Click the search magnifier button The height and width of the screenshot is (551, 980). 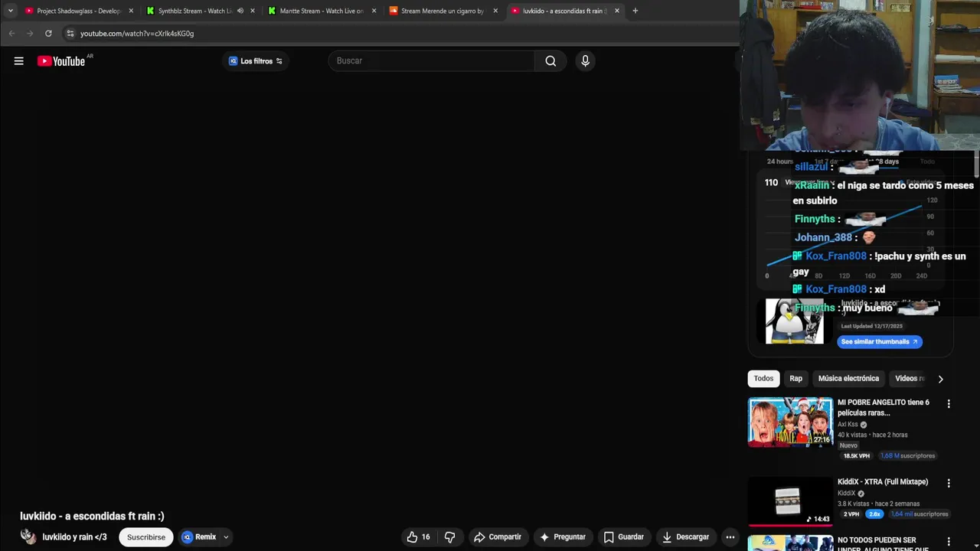pos(550,61)
